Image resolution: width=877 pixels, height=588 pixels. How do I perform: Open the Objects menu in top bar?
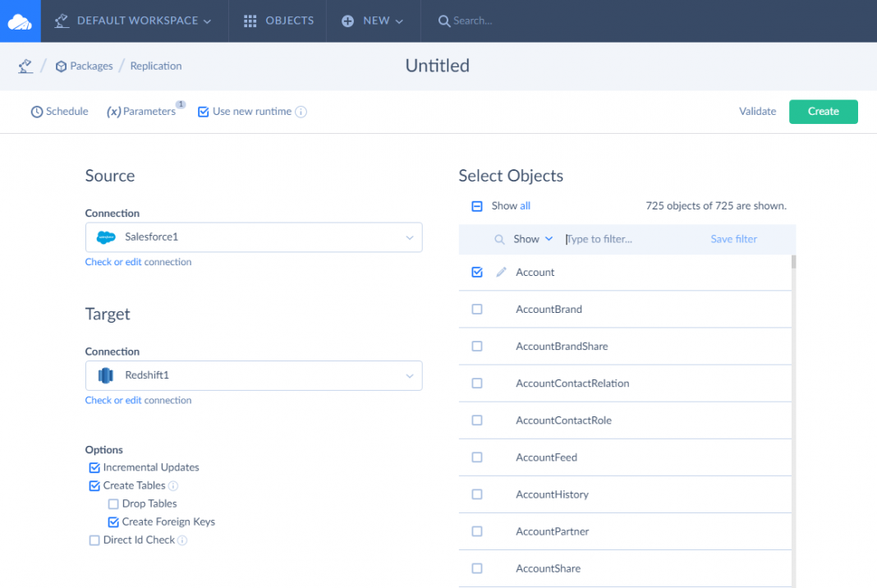click(x=279, y=21)
